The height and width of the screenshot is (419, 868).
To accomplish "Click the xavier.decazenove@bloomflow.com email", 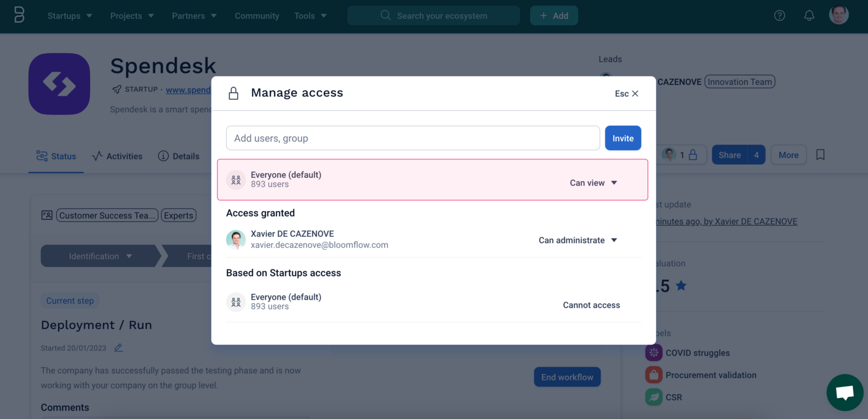I will pyautogui.click(x=320, y=245).
